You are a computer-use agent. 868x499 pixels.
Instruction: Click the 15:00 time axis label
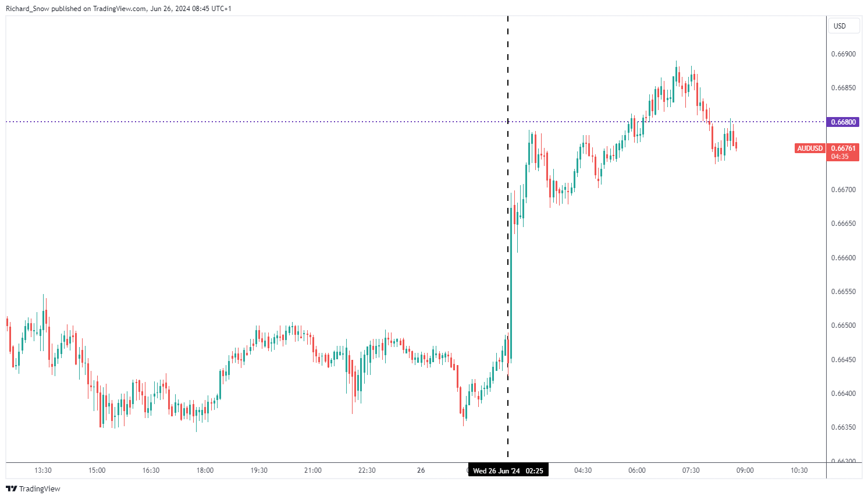pyautogui.click(x=97, y=470)
